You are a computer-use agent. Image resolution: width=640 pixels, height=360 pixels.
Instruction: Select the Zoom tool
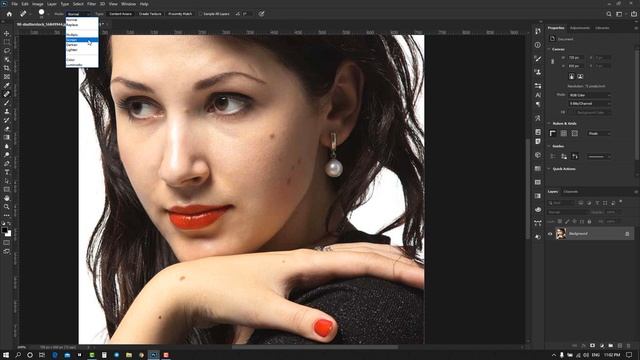(7, 207)
